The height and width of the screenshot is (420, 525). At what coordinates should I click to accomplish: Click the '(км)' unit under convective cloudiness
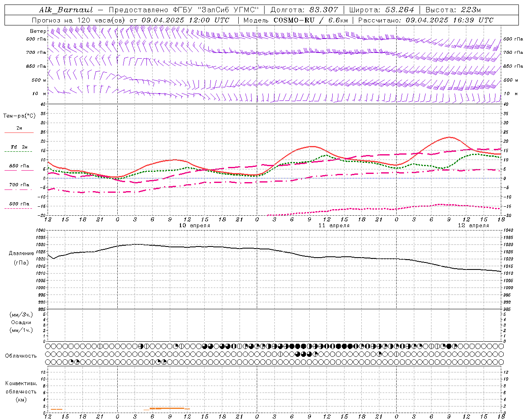click(x=21, y=399)
